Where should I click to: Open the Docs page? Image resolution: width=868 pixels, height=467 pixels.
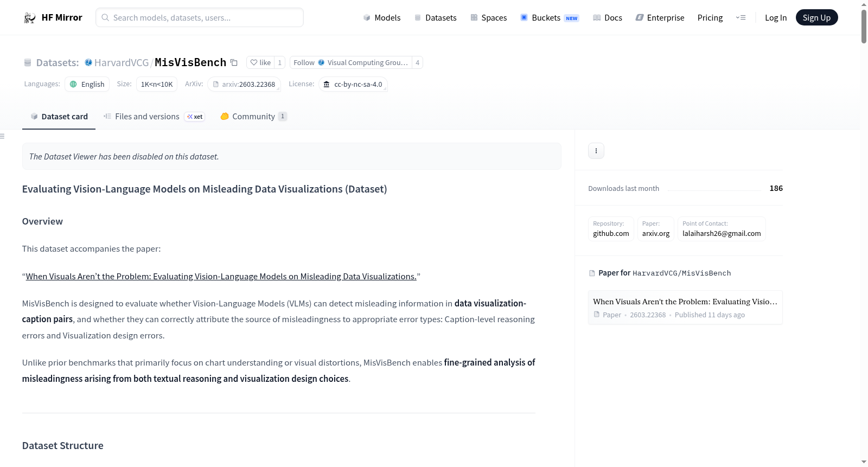pos(608,18)
